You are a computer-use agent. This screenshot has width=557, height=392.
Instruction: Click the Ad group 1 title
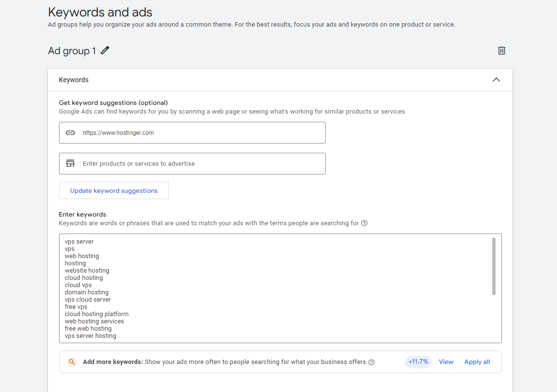(72, 51)
